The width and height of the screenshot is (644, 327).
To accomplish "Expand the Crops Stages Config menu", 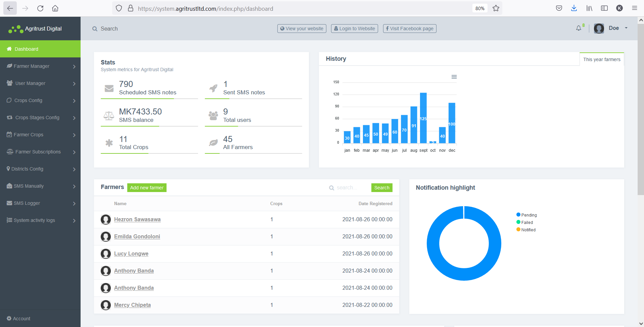I will point(40,118).
